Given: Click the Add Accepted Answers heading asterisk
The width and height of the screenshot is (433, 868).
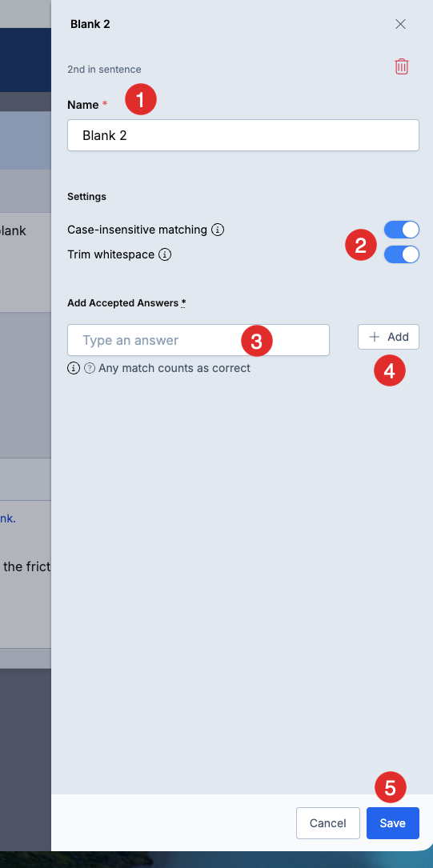Looking at the screenshot, I should click(x=183, y=302).
